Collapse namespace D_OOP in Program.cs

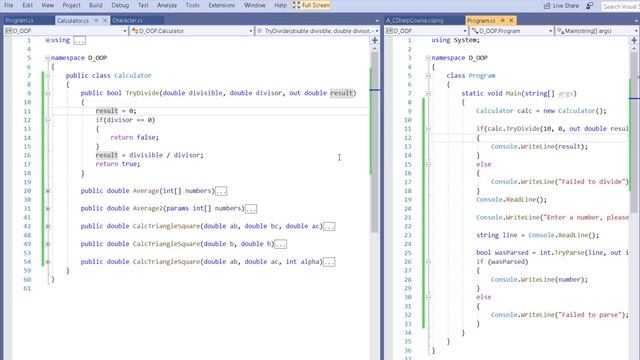pyautogui.click(x=428, y=58)
